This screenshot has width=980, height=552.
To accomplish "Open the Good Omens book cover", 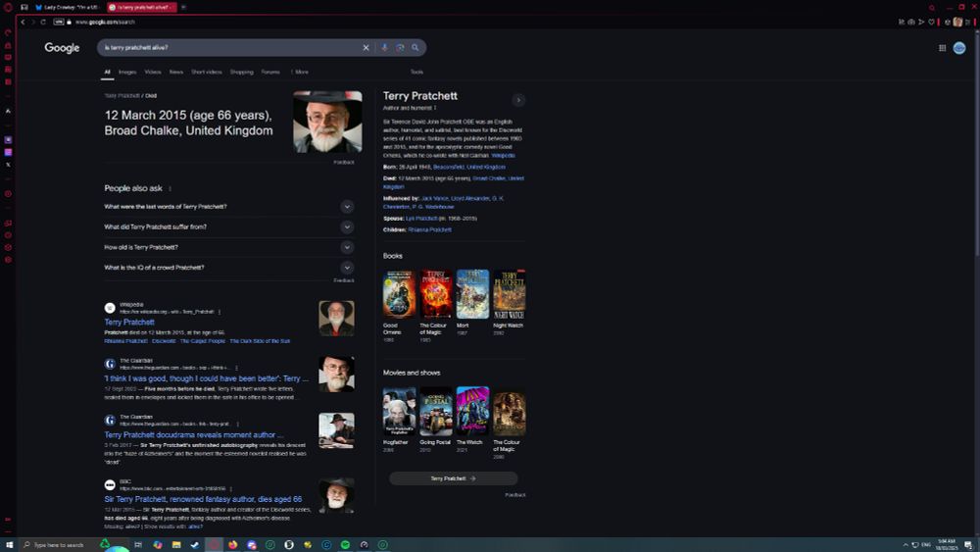I will point(399,294).
